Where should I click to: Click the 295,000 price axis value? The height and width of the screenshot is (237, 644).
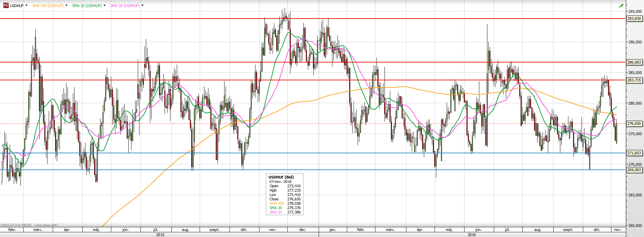[x=635, y=11]
